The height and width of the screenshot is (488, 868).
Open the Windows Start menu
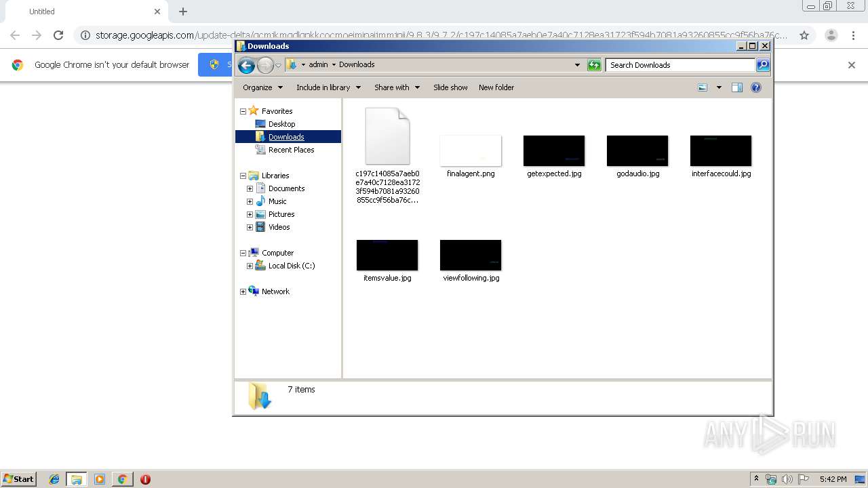(19, 479)
